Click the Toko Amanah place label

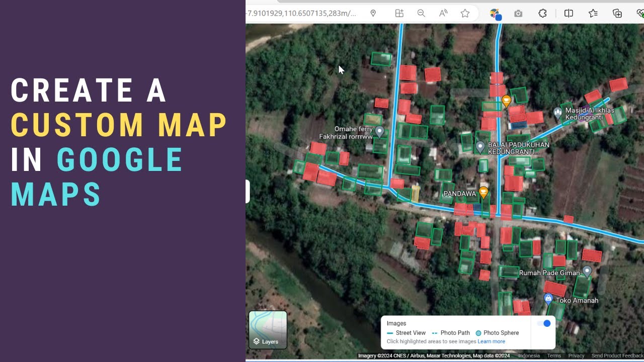tap(577, 300)
